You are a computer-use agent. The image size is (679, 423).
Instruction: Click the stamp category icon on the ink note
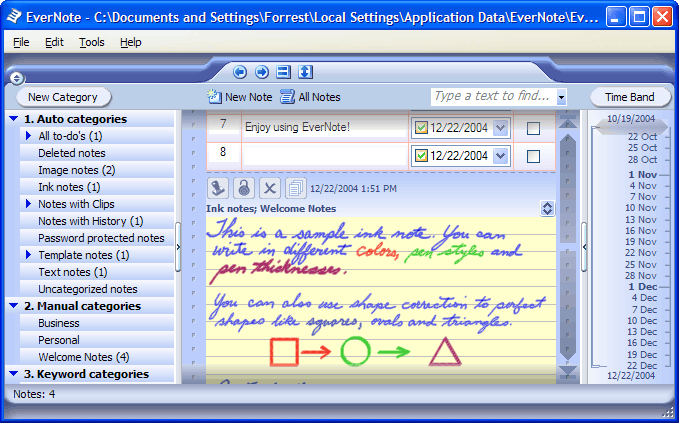click(219, 188)
